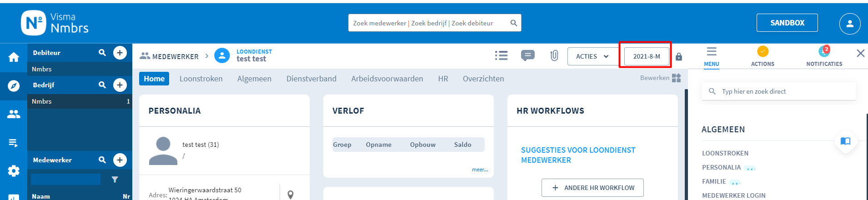Image resolution: width=868 pixels, height=200 pixels.
Task: Open Suggesties voor Loondienst Medewerker link
Action: point(578,155)
